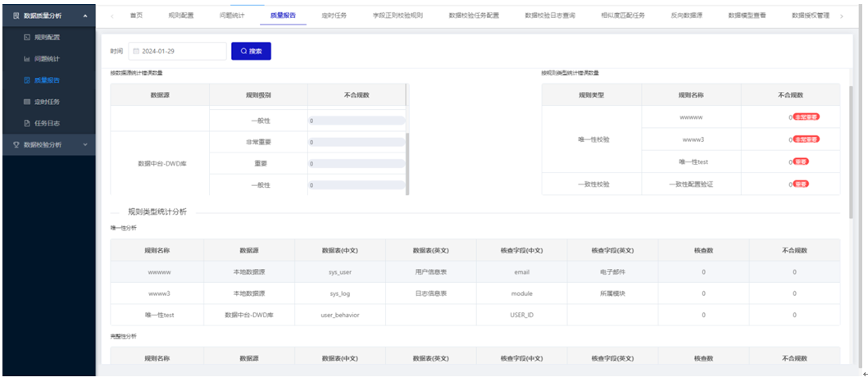Click the 完整性分析 section label
The image size is (868, 382).
[124, 336]
